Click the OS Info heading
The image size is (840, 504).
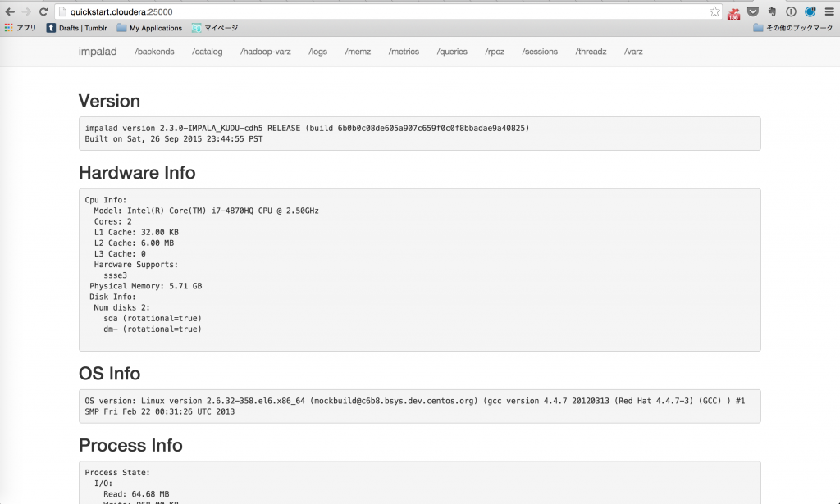coord(109,374)
